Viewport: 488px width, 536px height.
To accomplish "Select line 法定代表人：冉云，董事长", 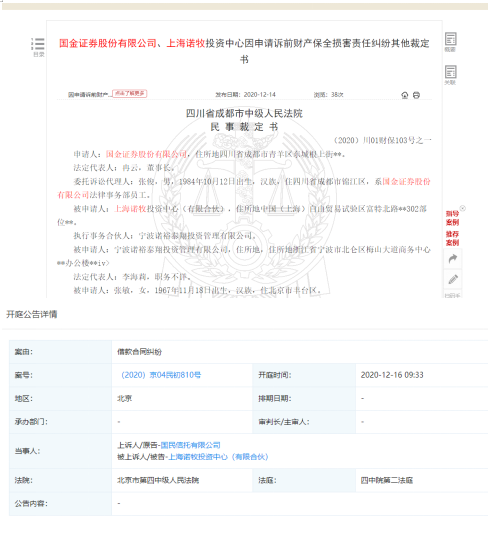I will pyautogui.click(x=124, y=168).
